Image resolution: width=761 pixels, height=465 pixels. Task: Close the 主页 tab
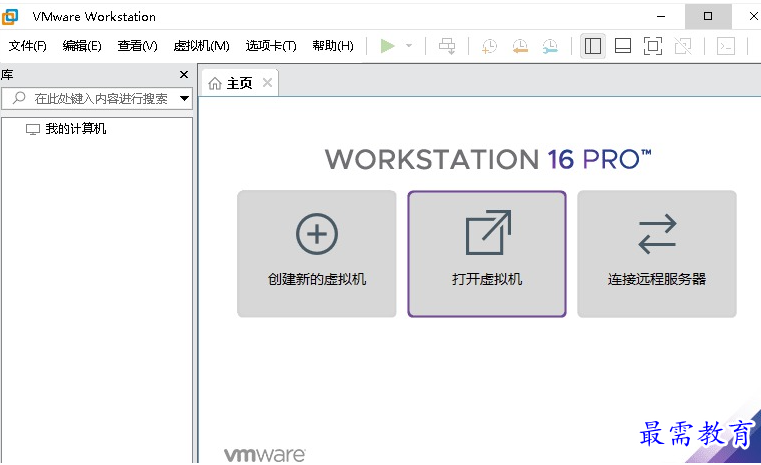click(x=267, y=83)
